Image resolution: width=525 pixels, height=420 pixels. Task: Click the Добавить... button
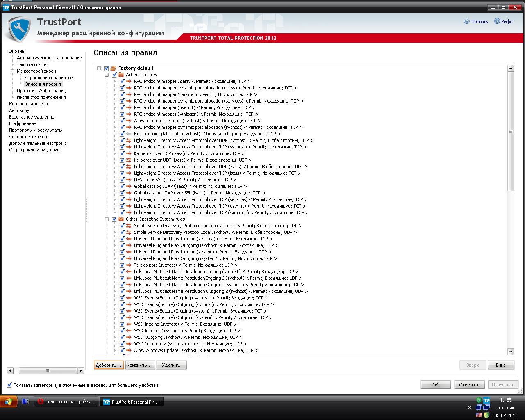(x=109, y=365)
